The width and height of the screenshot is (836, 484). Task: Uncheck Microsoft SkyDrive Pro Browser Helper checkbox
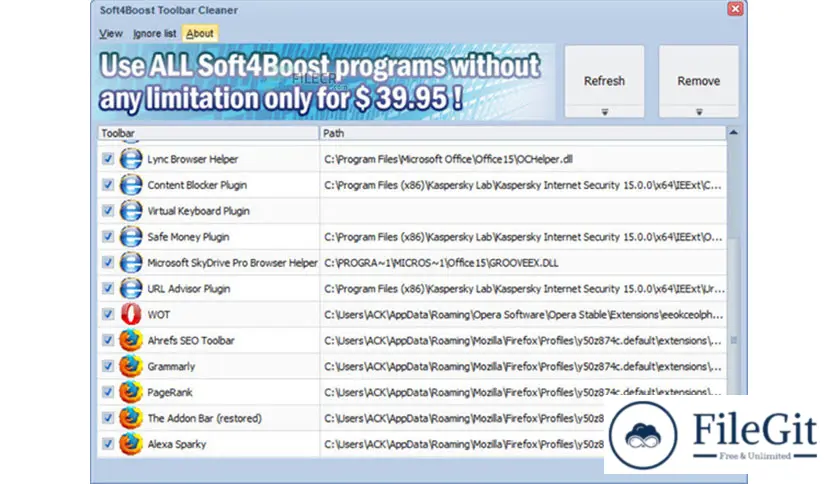pyautogui.click(x=108, y=262)
